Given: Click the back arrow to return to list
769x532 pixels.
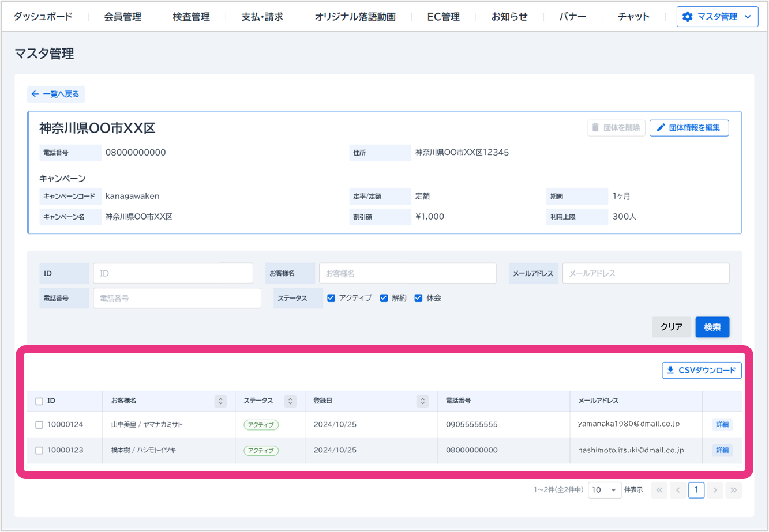Looking at the screenshot, I should [x=35, y=94].
